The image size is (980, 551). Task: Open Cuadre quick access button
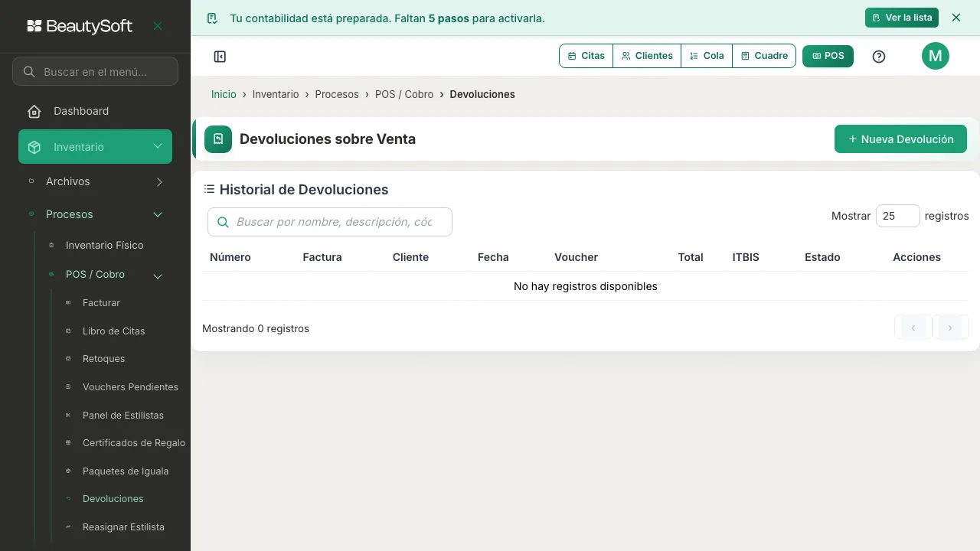[x=764, y=56]
